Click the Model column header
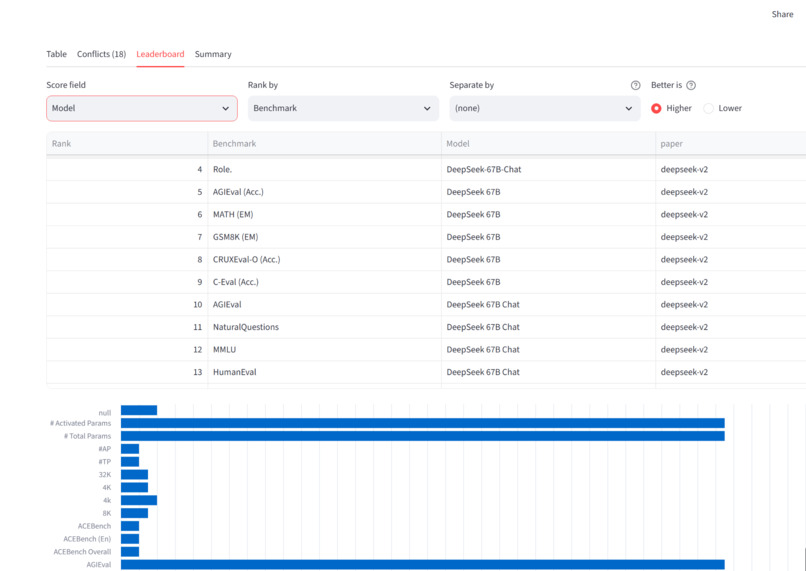This screenshot has width=806, height=571. tap(548, 143)
